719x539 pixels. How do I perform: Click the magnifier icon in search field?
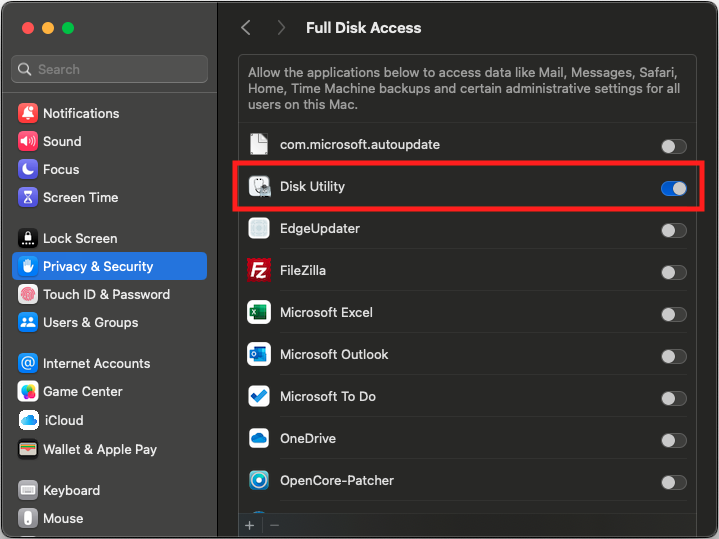(x=24, y=69)
